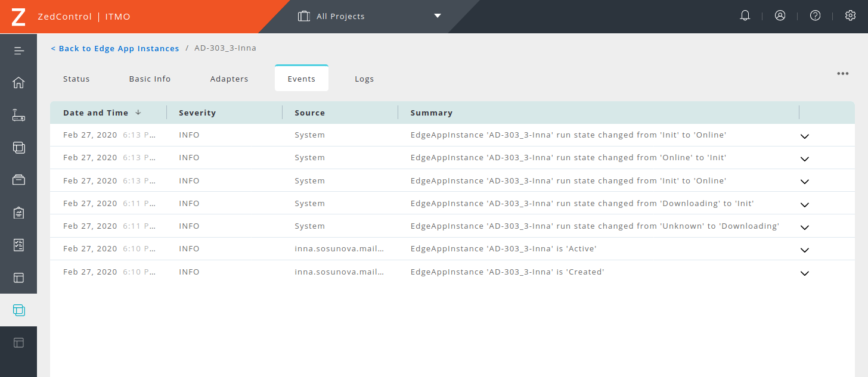Click Back to Edge App Instances link

115,48
